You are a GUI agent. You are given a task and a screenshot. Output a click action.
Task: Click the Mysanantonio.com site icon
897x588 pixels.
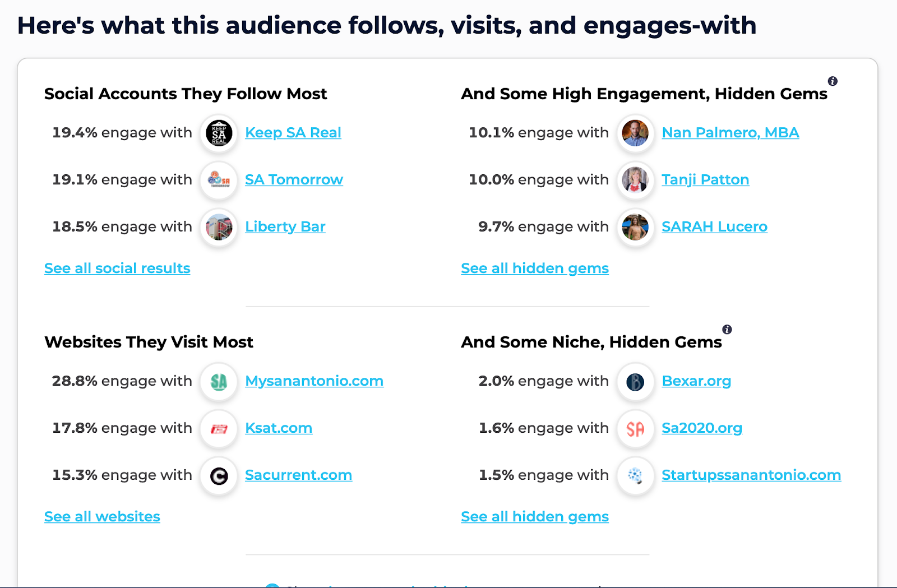point(219,382)
